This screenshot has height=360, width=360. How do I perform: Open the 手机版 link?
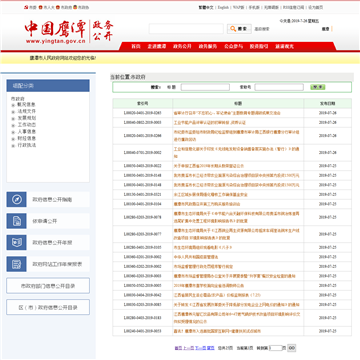254,7
